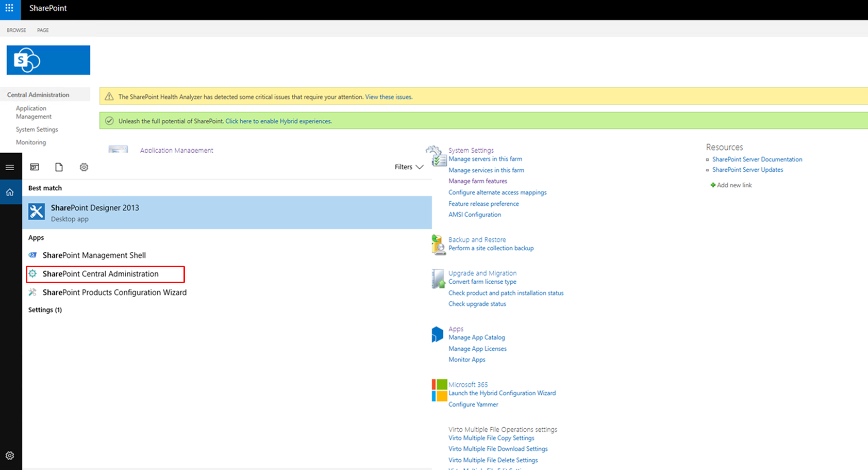
Task: Click here to enable Hybrid experiences
Action: (x=278, y=121)
